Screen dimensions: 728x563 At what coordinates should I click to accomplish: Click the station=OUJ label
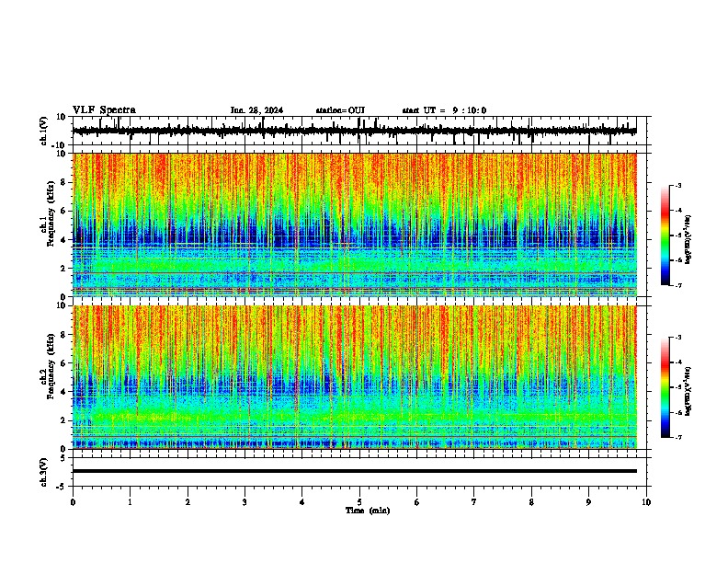click(340, 110)
